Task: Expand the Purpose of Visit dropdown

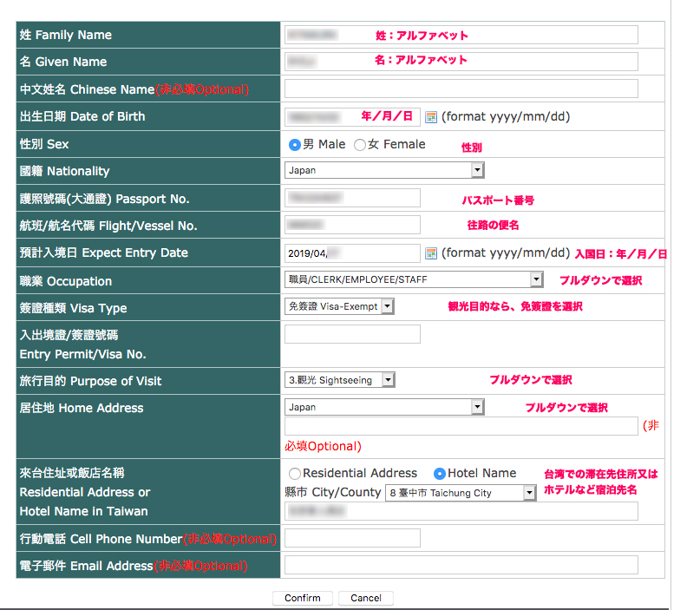Action: 339,380
